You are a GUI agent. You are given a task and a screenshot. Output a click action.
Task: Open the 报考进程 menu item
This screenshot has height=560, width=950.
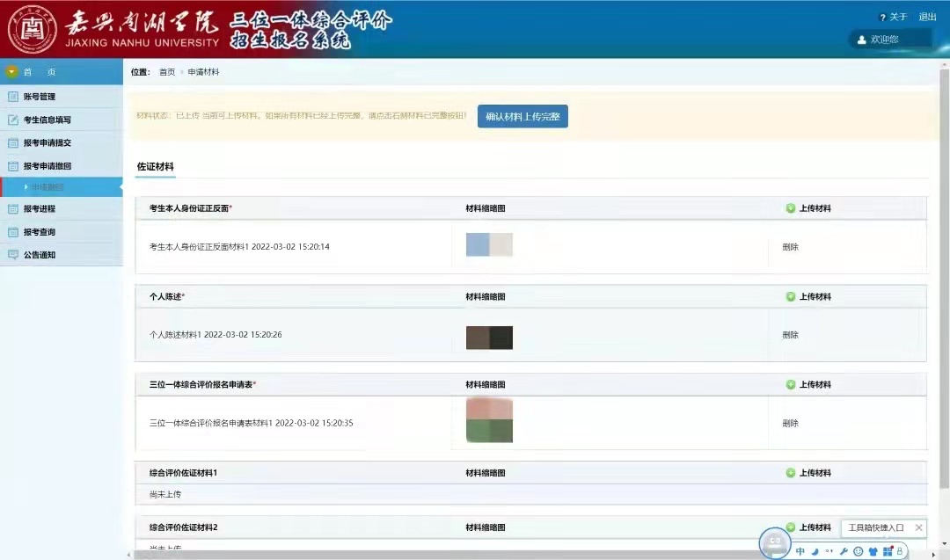coord(40,208)
